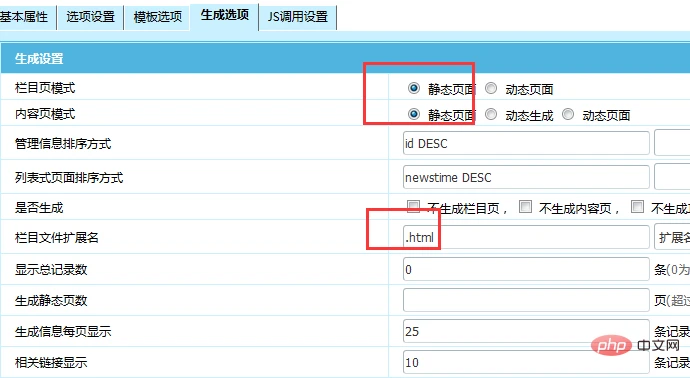Open the JS调用设置 tab
This screenshot has height=378, width=690.
[298, 18]
